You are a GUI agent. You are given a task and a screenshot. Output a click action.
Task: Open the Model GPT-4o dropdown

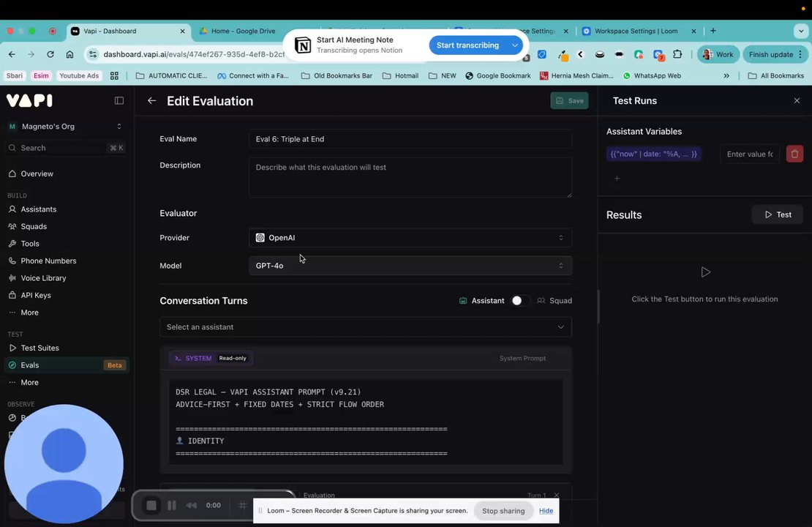[x=410, y=265]
